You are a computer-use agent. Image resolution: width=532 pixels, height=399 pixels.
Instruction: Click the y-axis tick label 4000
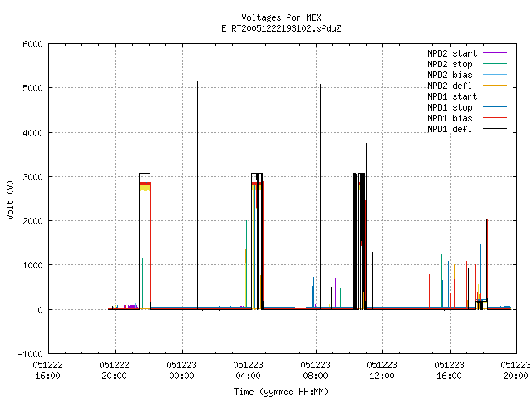coord(32,133)
